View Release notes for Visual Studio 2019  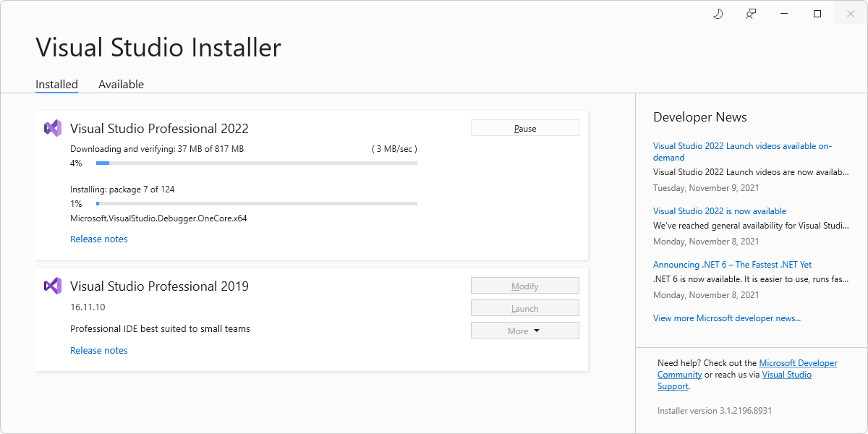coord(98,350)
